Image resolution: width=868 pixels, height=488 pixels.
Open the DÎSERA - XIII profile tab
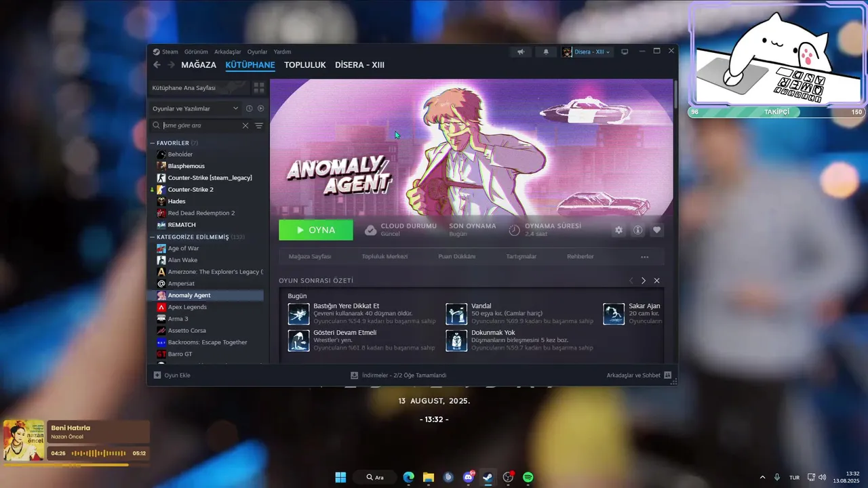359,65
